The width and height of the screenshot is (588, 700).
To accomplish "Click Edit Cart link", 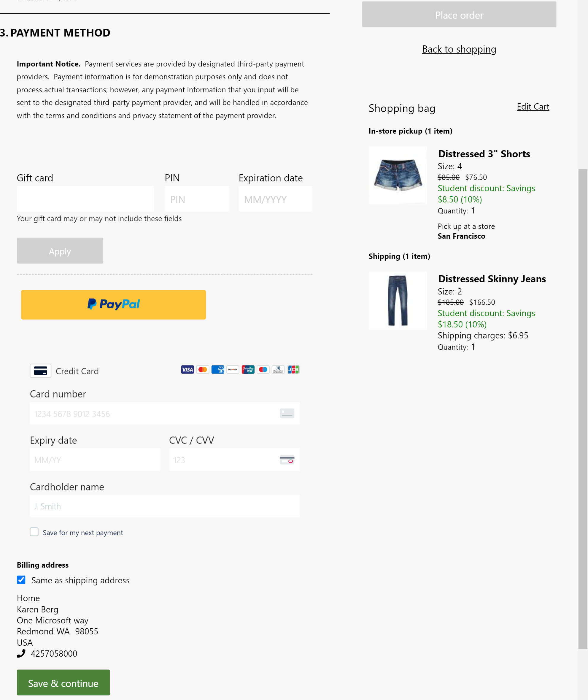I will point(533,106).
